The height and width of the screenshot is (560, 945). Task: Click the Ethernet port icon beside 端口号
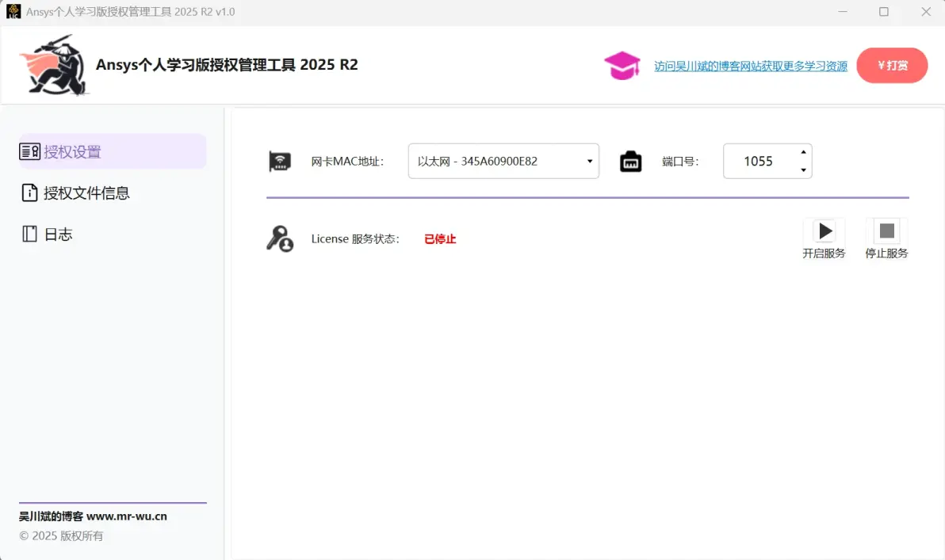tap(630, 162)
